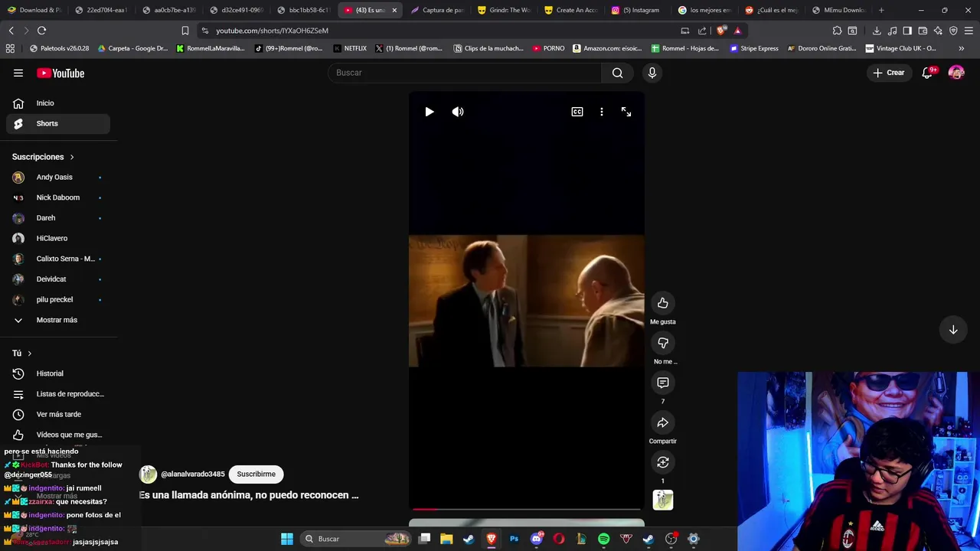The width and height of the screenshot is (980, 551).
Task: Open the remix button for this Short
Action: point(663,462)
